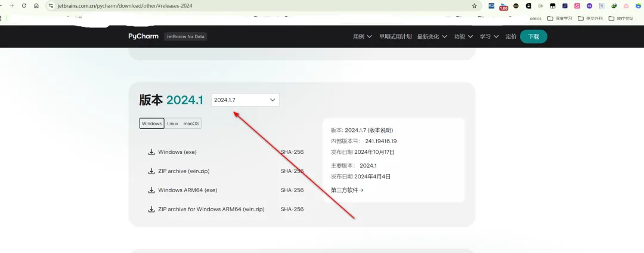Click major version date 2024年4月4日
This screenshot has width=644, height=253.
tap(372, 177)
